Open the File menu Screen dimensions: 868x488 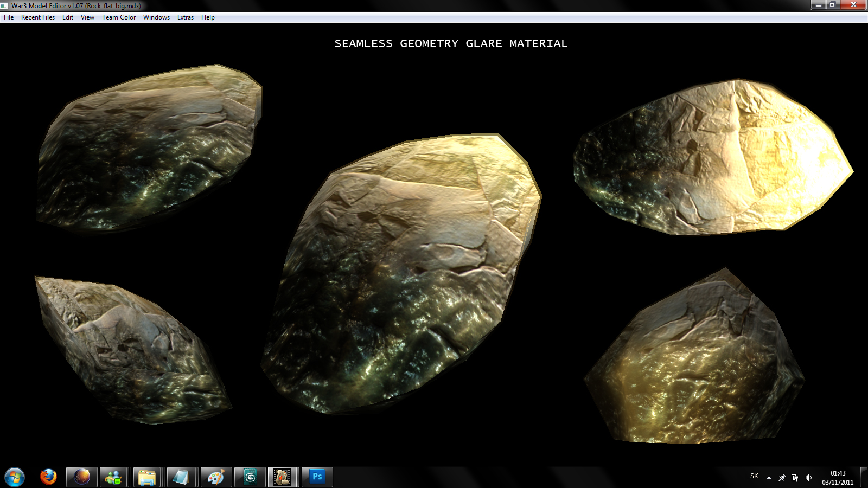click(9, 17)
